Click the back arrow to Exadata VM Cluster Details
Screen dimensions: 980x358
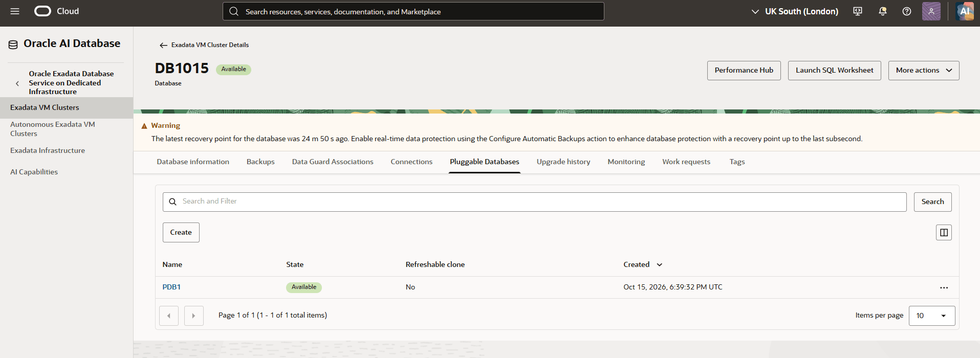point(163,45)
